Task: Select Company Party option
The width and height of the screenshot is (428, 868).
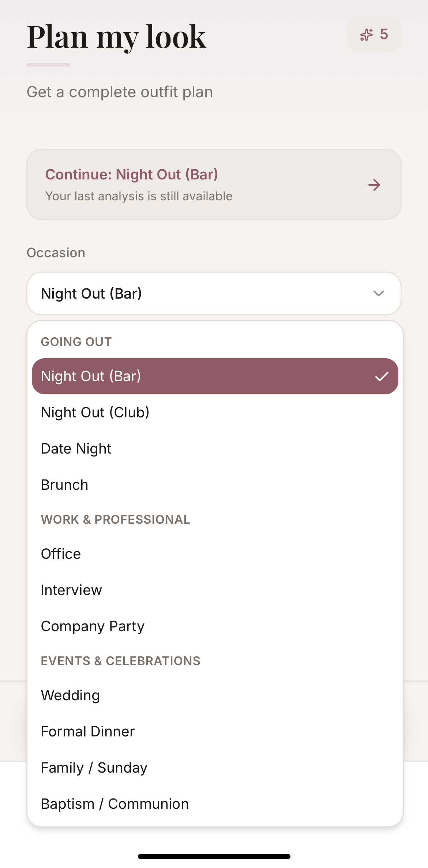Action: click(x=93, y=626)
